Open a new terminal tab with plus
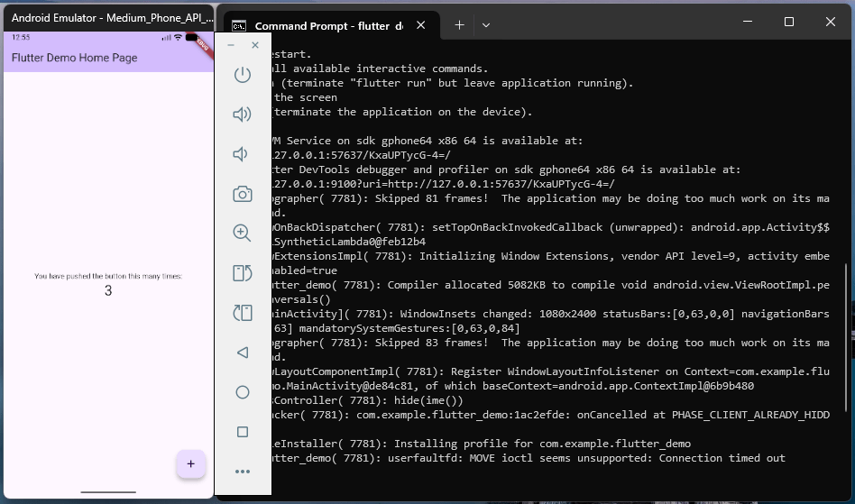 [460, 25]
